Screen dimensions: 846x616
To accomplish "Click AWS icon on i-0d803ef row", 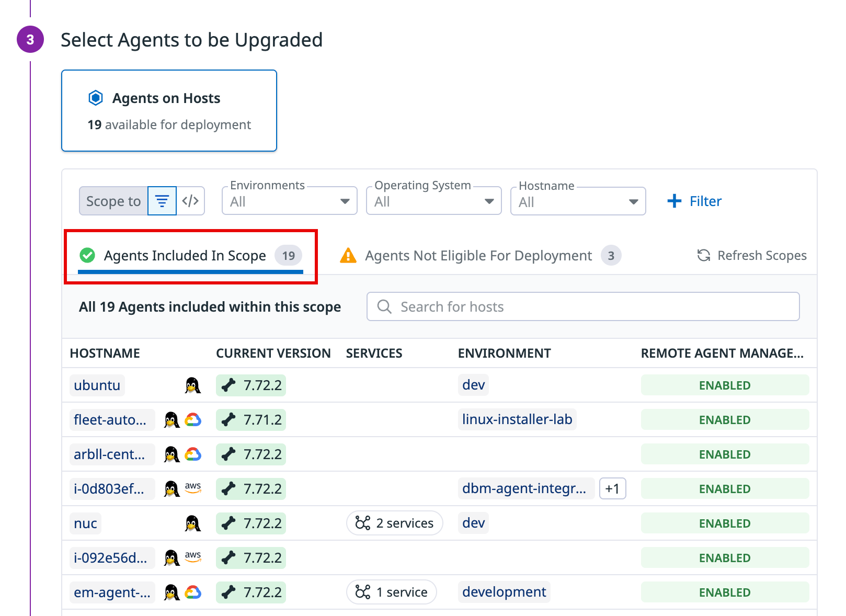I will (x=193, y=488).
